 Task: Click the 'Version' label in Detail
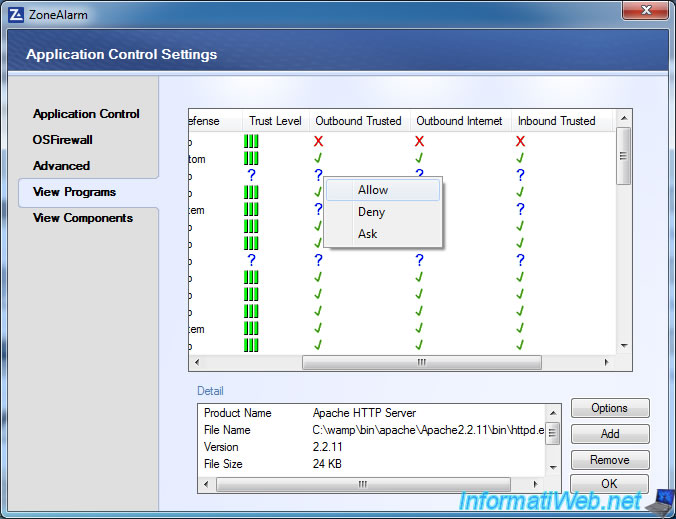(x=221, y=447)
